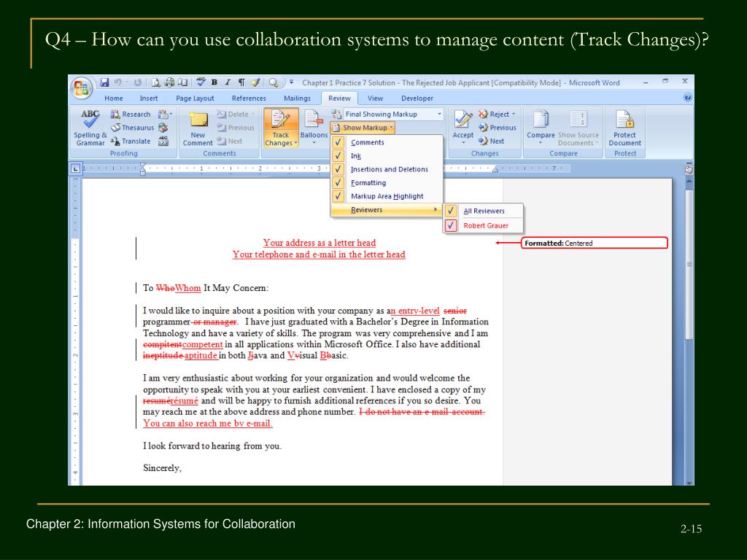Open the References tab
This screenshot has height=560, width=747.
tap(249, 98)
